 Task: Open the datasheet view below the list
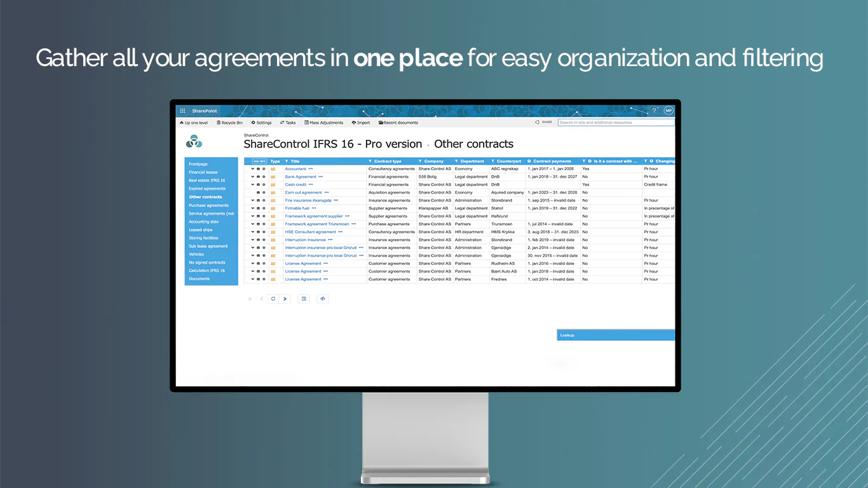coord(304,299)
